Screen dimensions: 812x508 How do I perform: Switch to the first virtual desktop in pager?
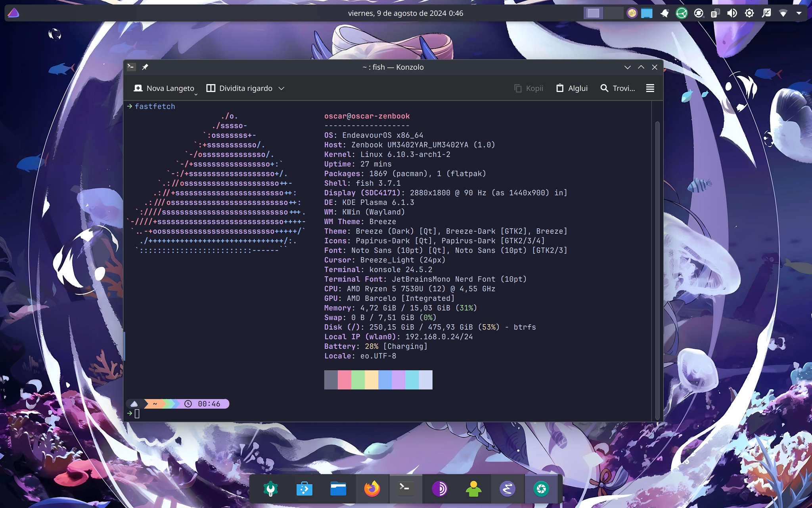click(x=593, y=13)
